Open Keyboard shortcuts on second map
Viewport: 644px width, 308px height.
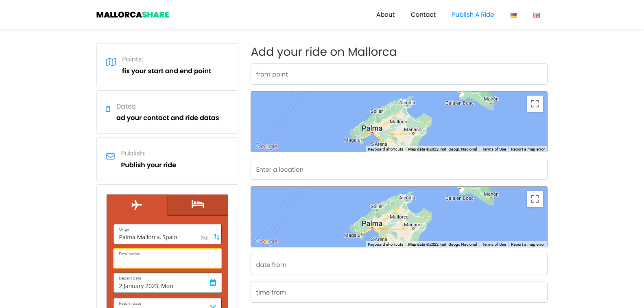[386, 245]
